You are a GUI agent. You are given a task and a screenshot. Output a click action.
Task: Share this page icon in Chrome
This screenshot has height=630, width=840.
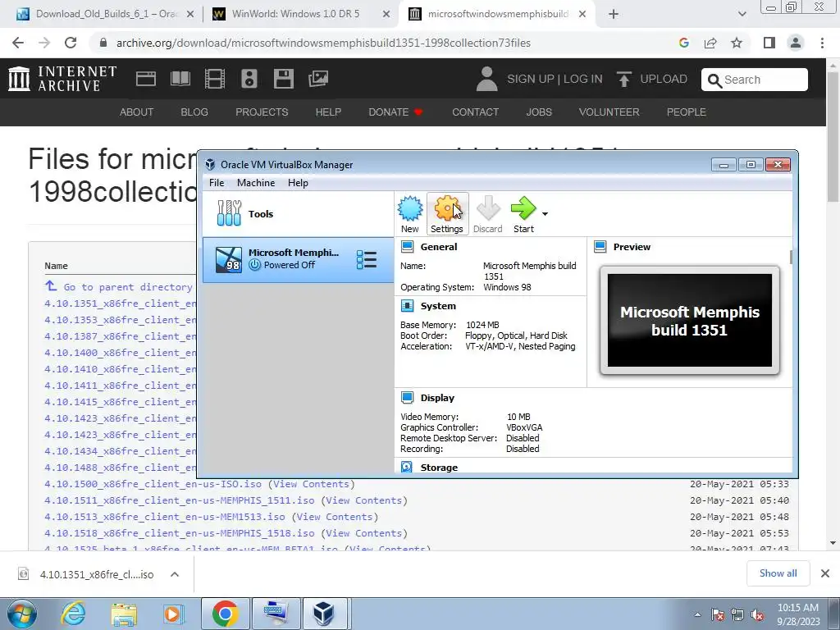click(x=710, y=43)
